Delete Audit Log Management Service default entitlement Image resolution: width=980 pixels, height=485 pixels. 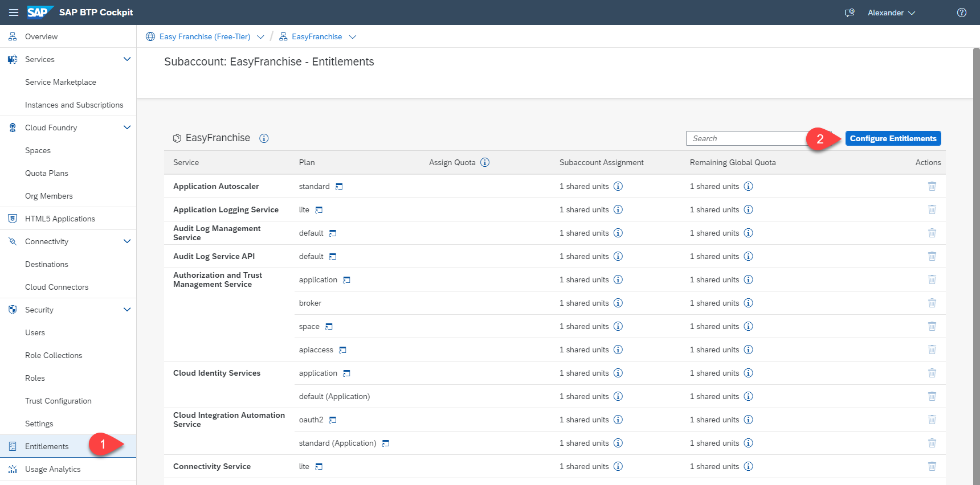tap(932, 233)
